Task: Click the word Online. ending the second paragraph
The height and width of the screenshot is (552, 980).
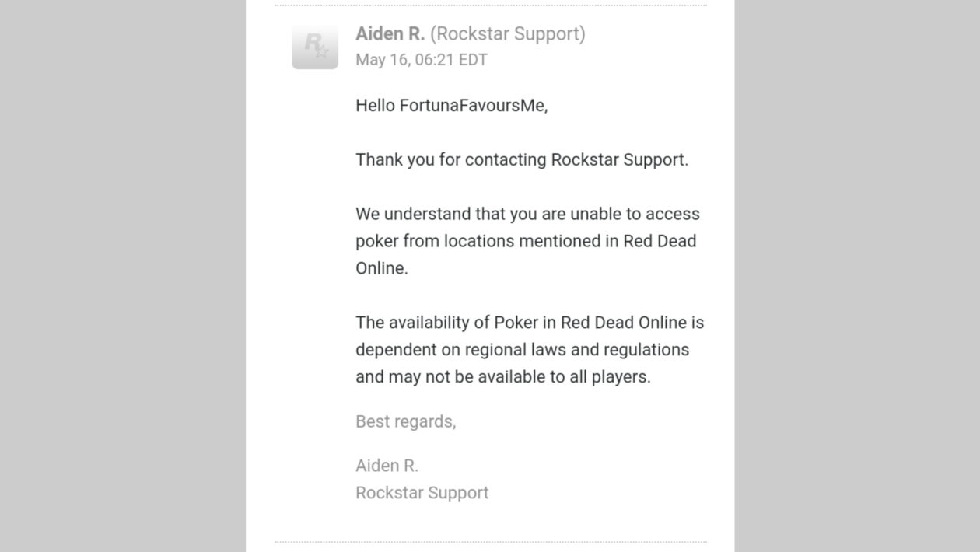Action: click(x=381, y=268)
